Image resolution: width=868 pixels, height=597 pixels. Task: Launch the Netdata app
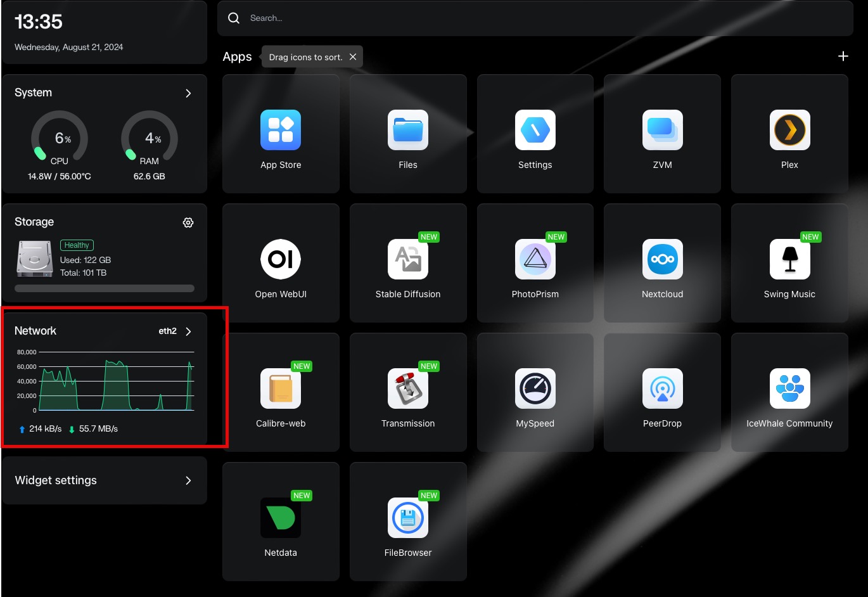[x=281, y=518]
